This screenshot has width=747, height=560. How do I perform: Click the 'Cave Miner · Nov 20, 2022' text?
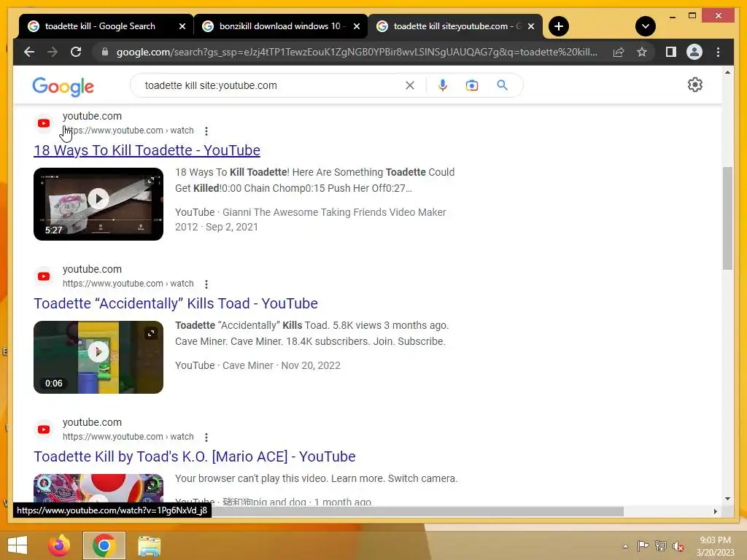pos(282,366)
